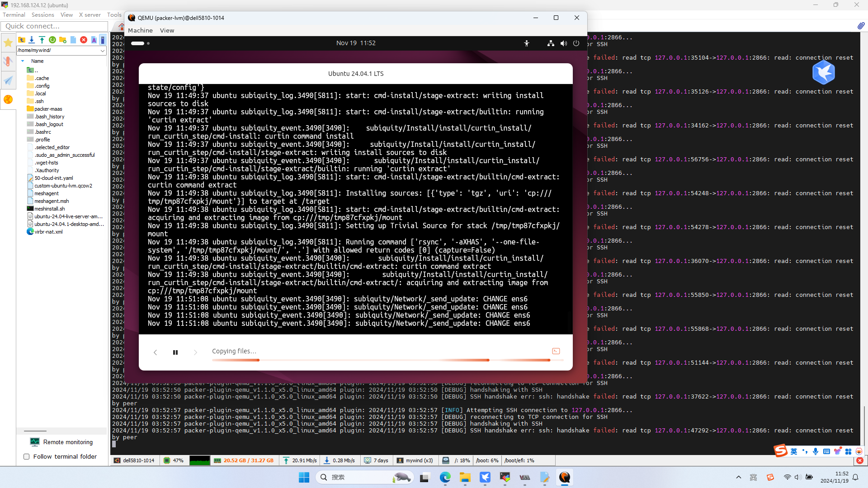Open the Swiss-knife Tools sidebar tab
Viewport: 868px width, 488px height.
click(x=8, y=61)
